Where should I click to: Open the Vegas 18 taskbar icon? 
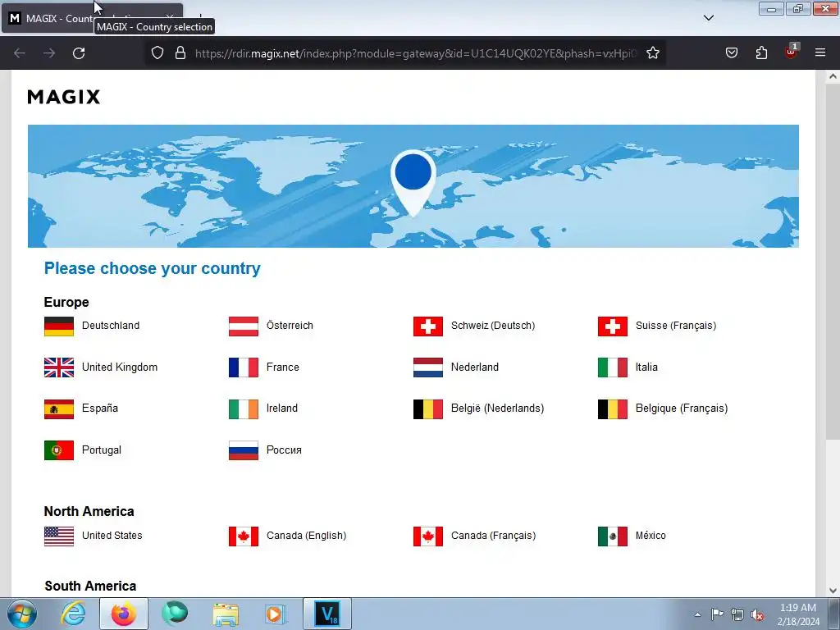click(x=327, y=614)
